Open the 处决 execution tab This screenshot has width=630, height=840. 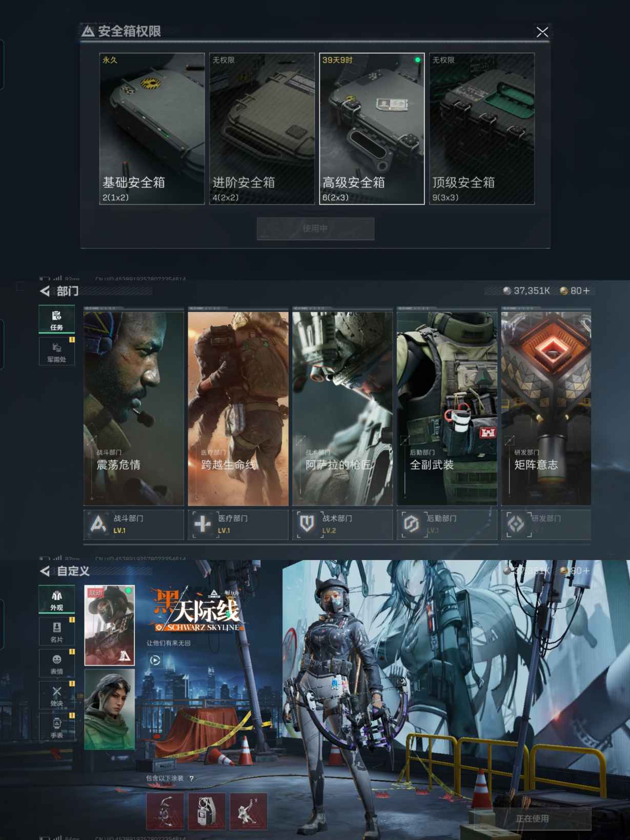point(56,695)
